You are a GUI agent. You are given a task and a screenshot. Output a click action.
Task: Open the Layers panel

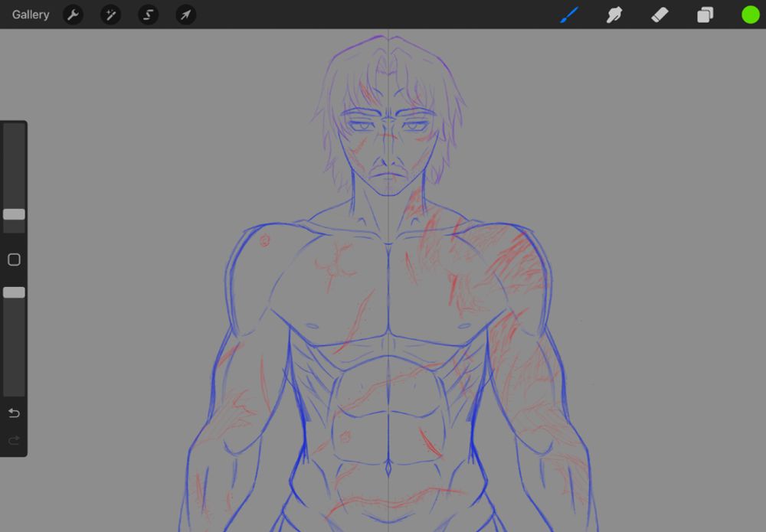pos(705,15)
